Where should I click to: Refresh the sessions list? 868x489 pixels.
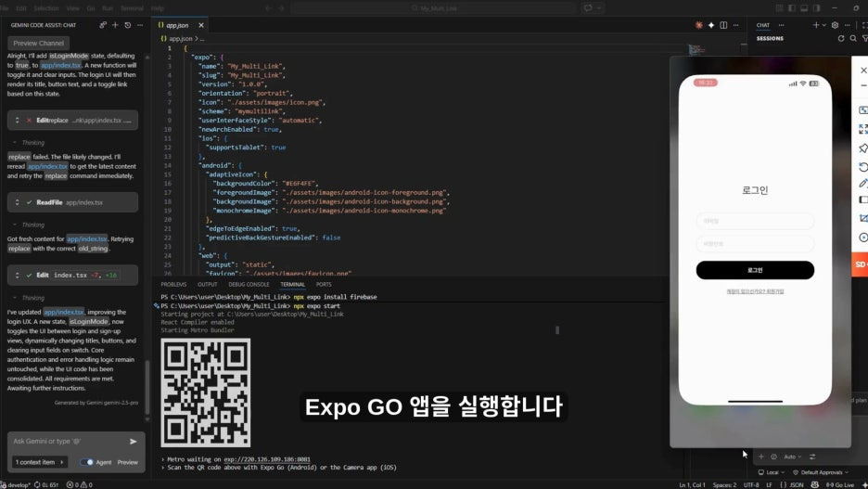(x=841, y=38)
